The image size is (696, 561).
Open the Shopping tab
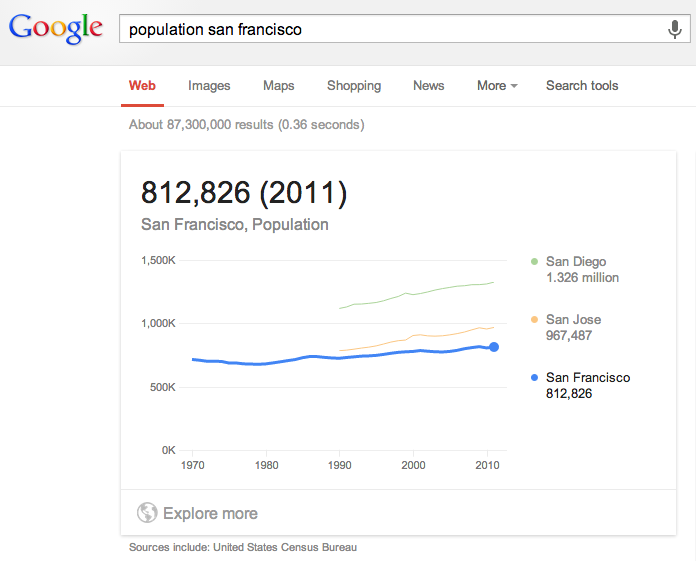354,86
